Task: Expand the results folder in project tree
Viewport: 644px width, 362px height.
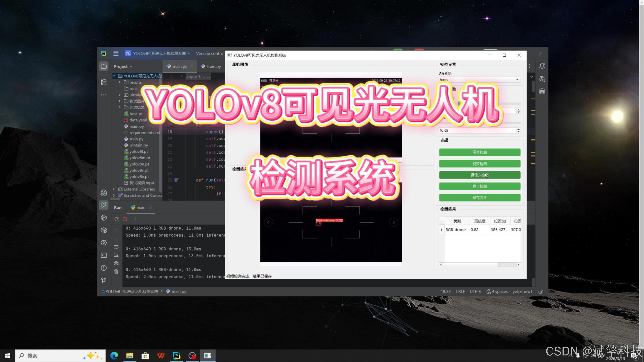Action: click(x=120, y=82)
